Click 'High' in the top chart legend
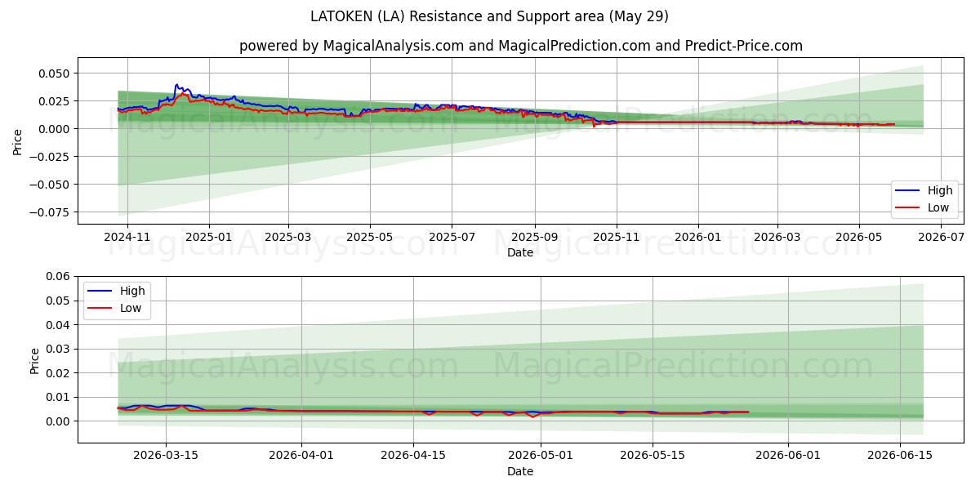This screenshot has width=980, height=490. pos(940,190)
